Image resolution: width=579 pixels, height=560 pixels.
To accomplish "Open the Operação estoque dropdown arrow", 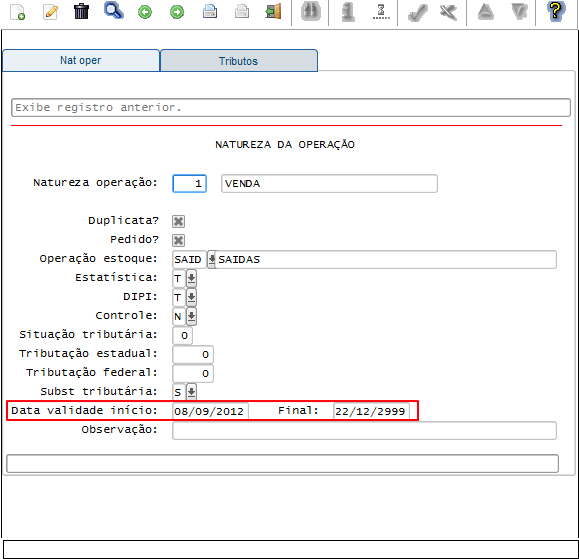I will [x=211, y=259].
